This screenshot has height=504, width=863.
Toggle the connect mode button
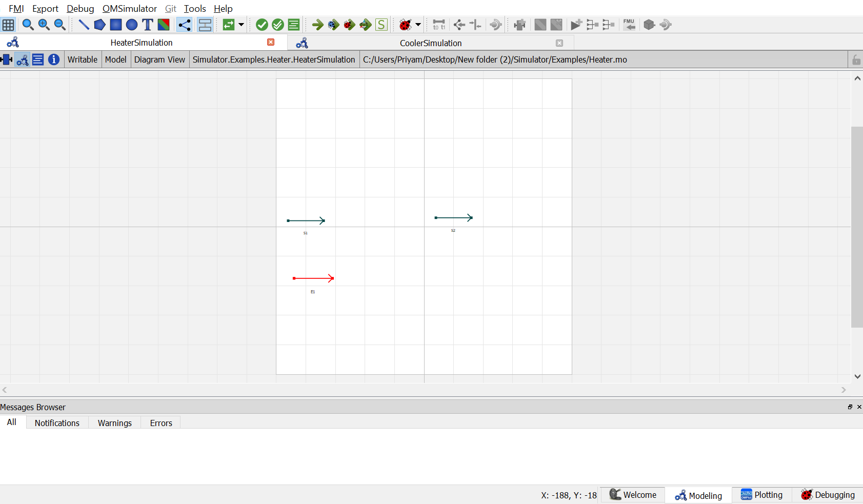coord(185,25)
